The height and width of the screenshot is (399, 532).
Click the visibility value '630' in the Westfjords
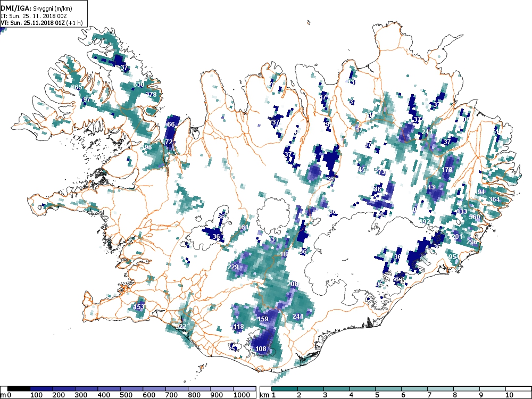(x=138, y=85)
